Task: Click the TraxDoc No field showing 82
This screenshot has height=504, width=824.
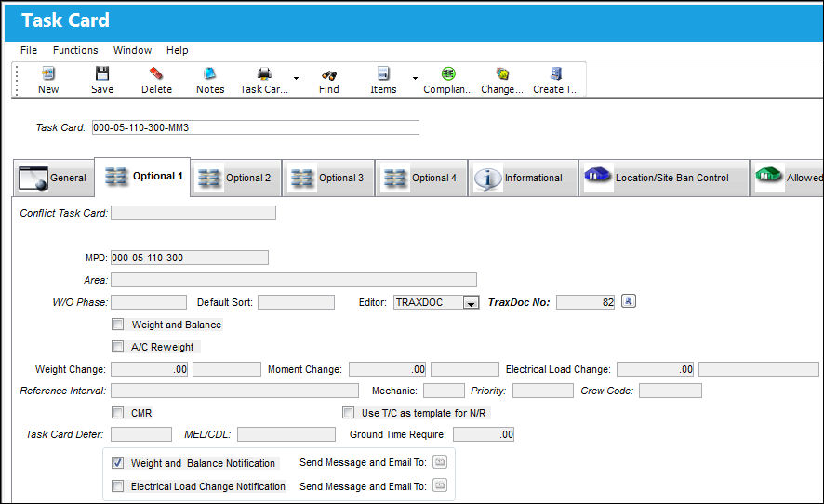Action: point(585,302)
